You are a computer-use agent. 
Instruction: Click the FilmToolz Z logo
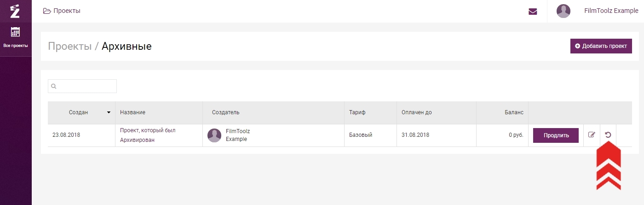coord(15,11)
